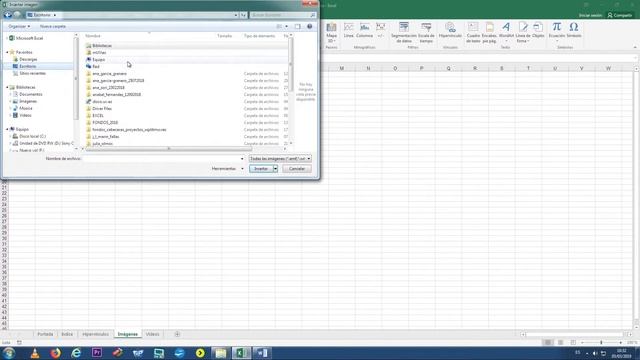Image resolution: width=640 pixels, height=360 pixels.
Task: Click the Buscar Escritorio search box
Action: [283, 15]
